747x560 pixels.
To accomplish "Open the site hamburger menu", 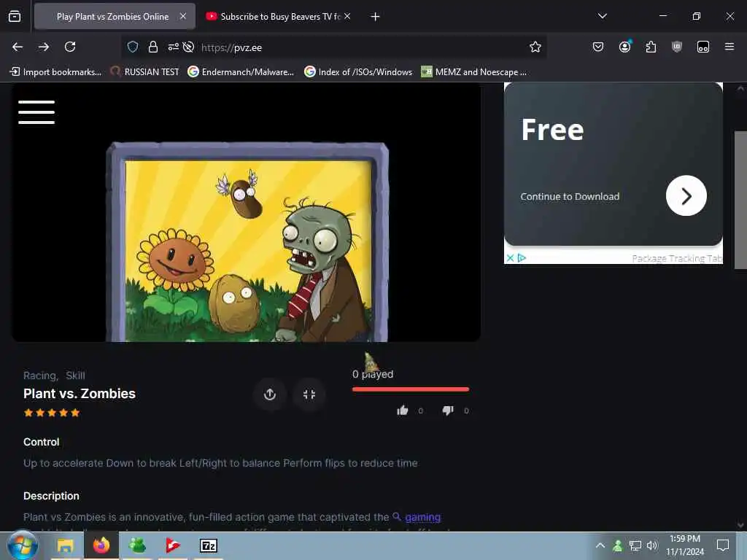I will [36, 112].
